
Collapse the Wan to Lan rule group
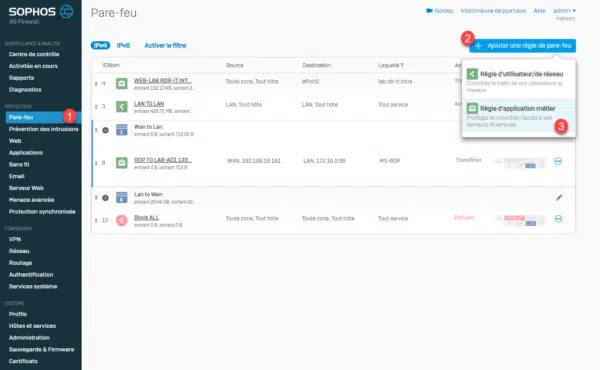[106, 130]
